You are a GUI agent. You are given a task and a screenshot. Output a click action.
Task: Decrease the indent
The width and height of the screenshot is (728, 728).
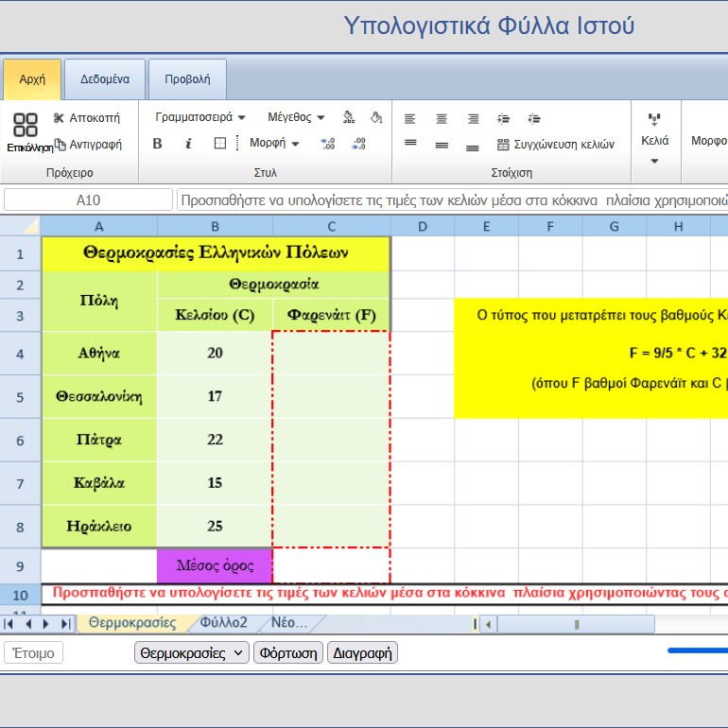click(x=534, y=119)
